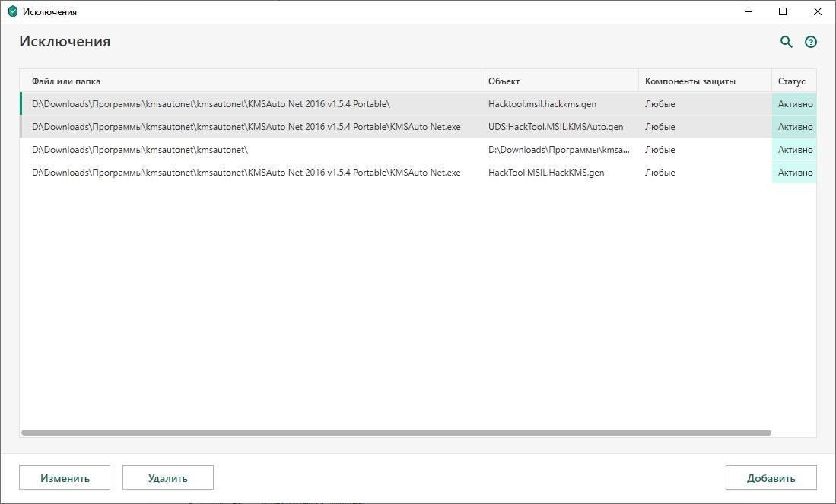Click Активно status of Hacktool.msil.hackkms.gen row
The width and height of the screenshot is (836, 504).
795,104
